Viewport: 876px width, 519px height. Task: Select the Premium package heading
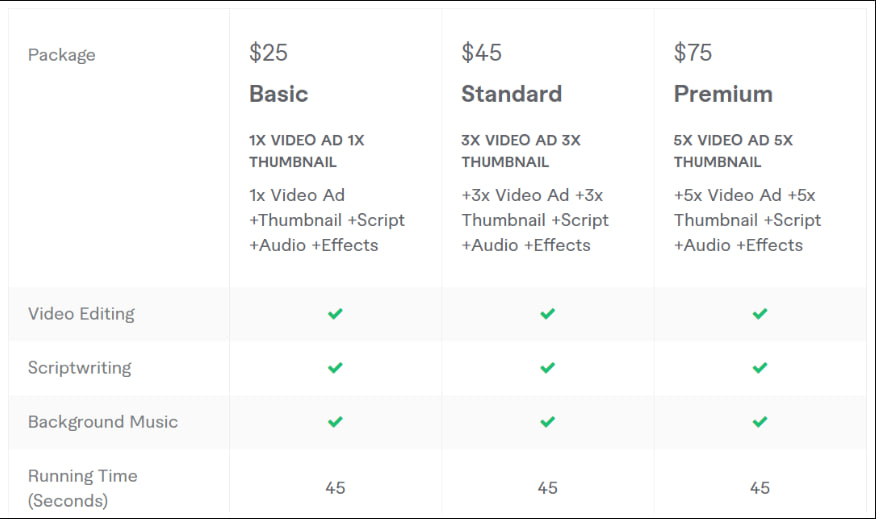pos(723,94)
